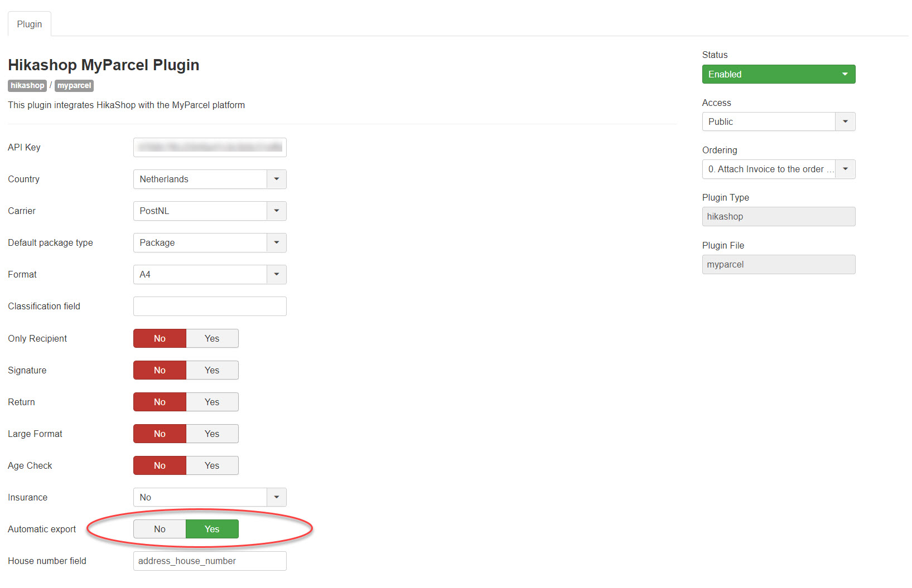The height and width of the screenshot is (588, 912).
Task: Click the Default package type label
Action: 50,242
